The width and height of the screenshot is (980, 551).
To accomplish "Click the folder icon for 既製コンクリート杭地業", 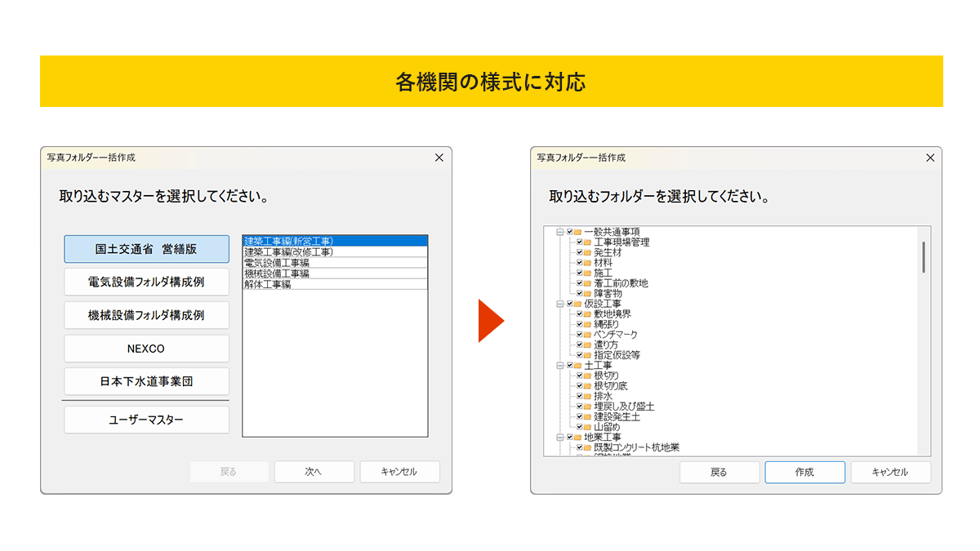I will [587, 447].
